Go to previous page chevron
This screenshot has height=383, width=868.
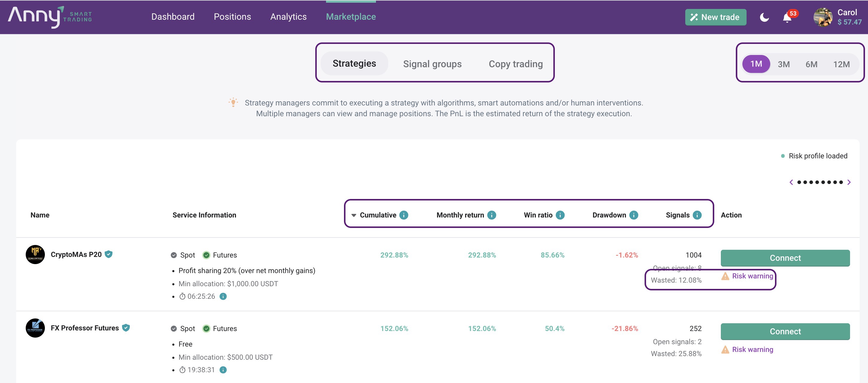click(x=791, y=182)
